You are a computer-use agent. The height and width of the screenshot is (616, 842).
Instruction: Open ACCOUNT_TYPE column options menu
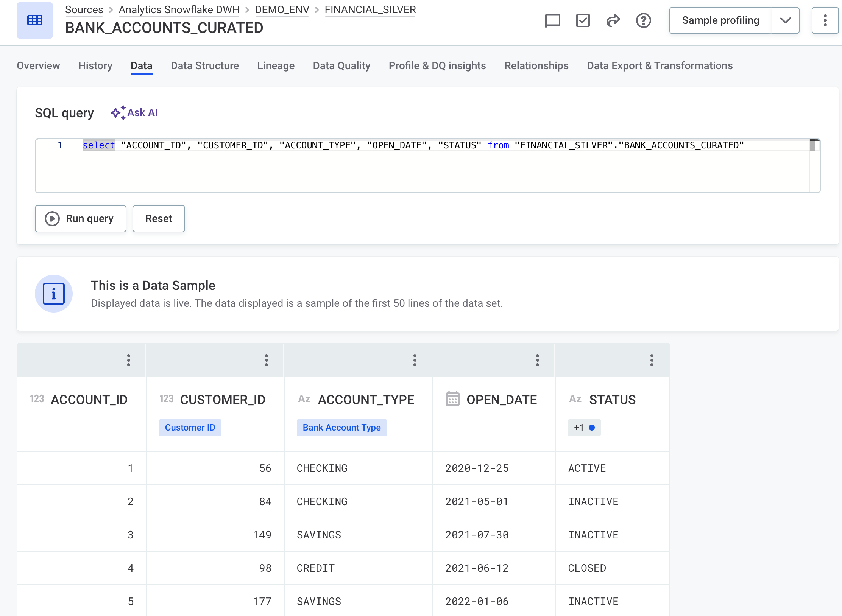click(x=415, y=360)
